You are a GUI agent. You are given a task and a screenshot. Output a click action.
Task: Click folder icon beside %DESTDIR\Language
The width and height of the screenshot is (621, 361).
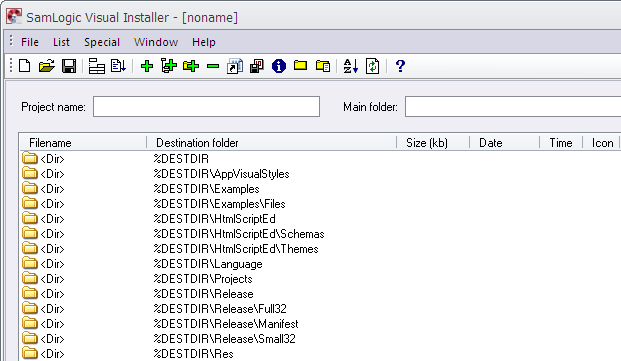(30, 263)
